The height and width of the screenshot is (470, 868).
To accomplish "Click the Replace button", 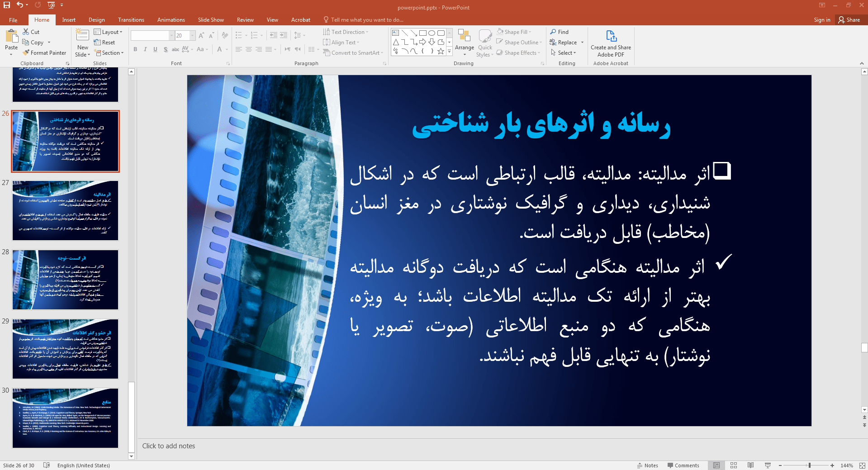I will tap(564, 43).
